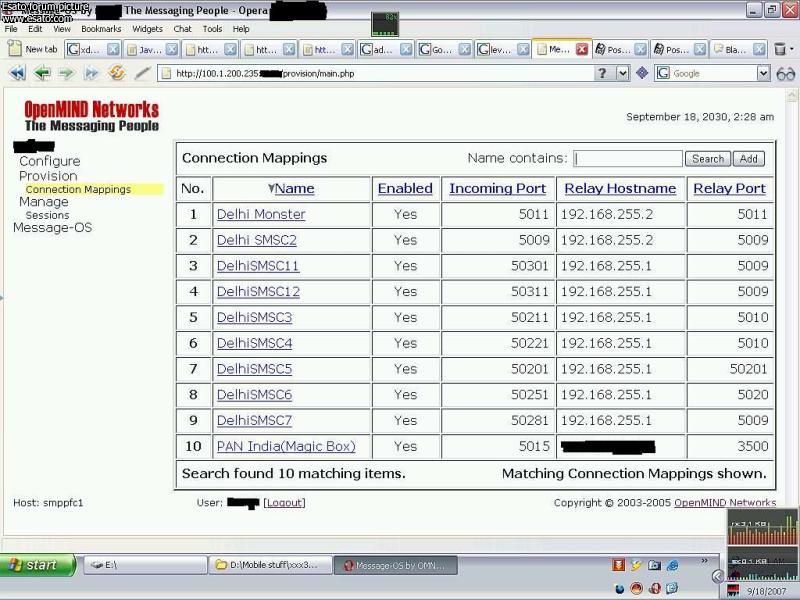Click the OpenMIND Networks copyright link
This screenshot has width=800, height=600.
click(x=725, y=503)
